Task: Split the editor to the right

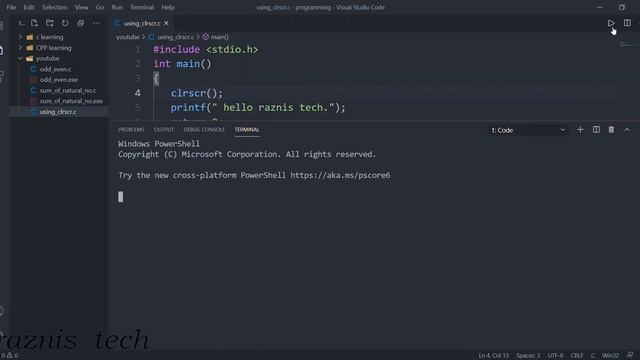Action: 627,23
